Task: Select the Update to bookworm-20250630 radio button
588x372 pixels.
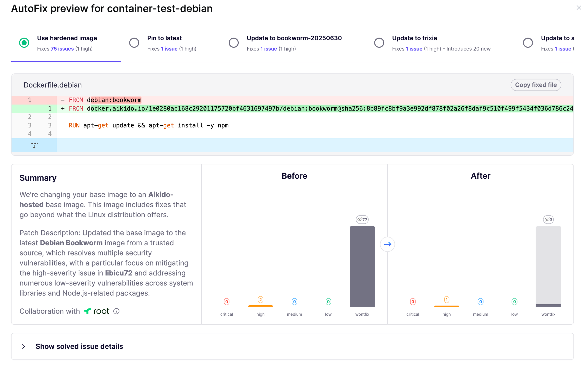Action: [x=234, y=43]
